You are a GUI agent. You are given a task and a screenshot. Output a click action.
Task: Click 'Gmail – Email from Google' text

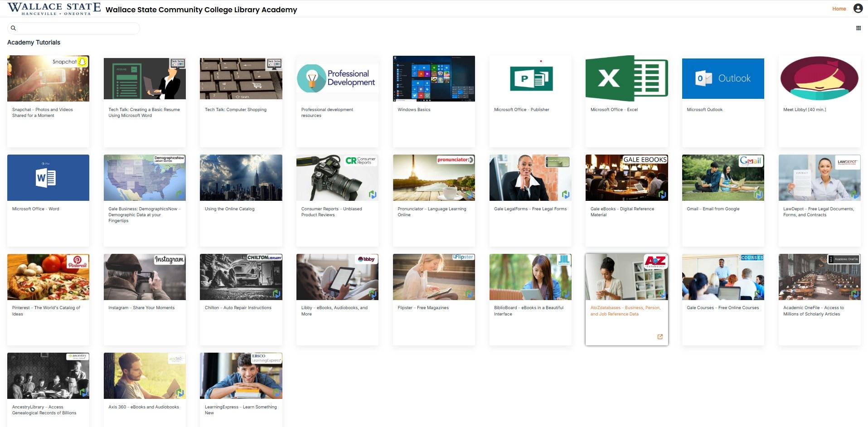(x=713, y=209)
